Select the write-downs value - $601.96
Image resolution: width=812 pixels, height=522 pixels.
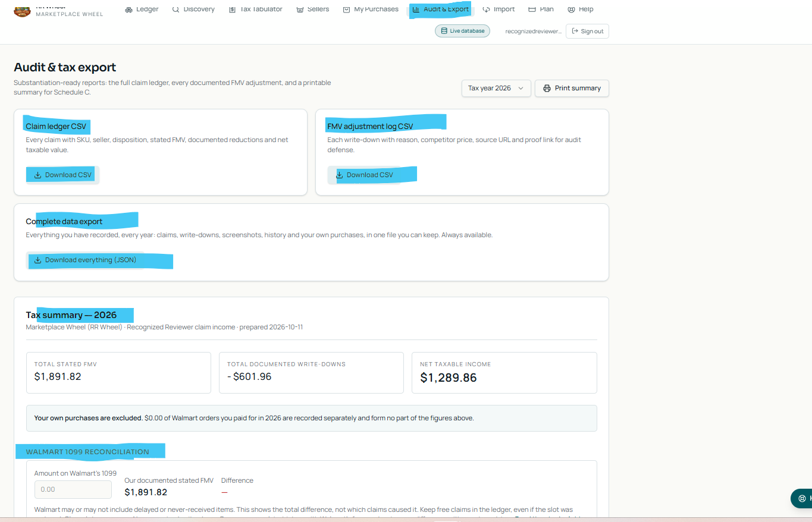[x=249, y=376]
